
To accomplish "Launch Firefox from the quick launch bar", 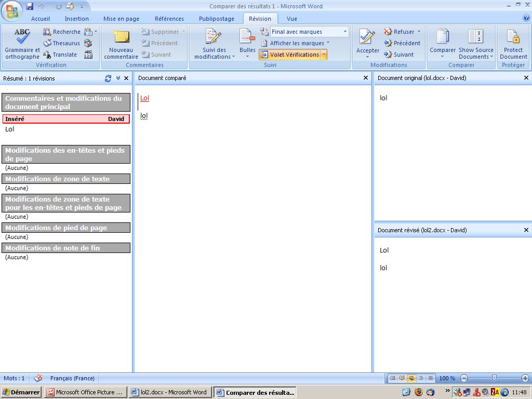I will [x=419, y=392].
